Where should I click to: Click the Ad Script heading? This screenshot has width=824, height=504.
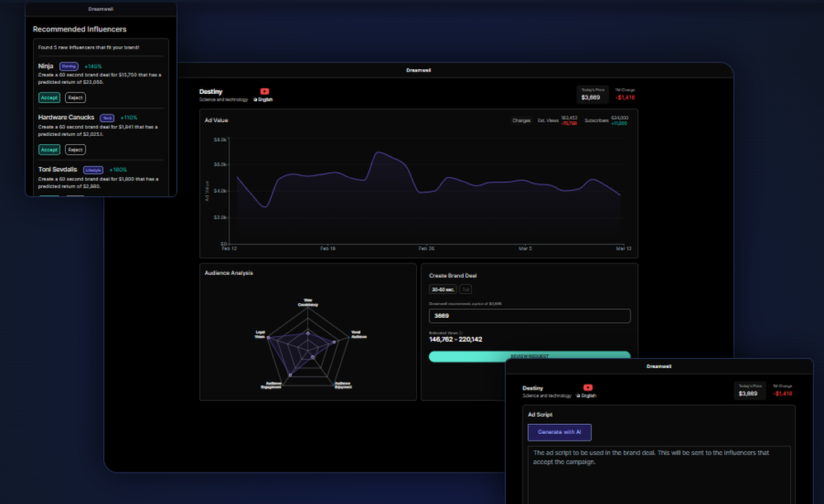(541, 415)
